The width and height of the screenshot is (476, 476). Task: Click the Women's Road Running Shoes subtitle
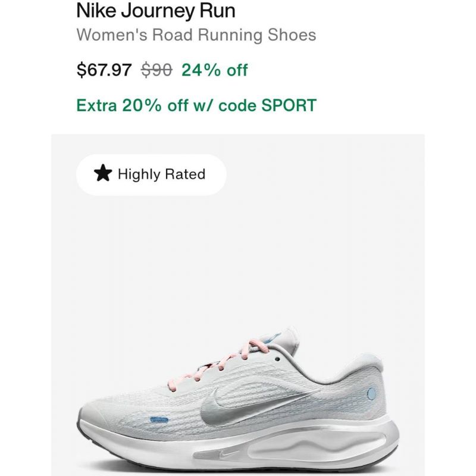(196, 35)
